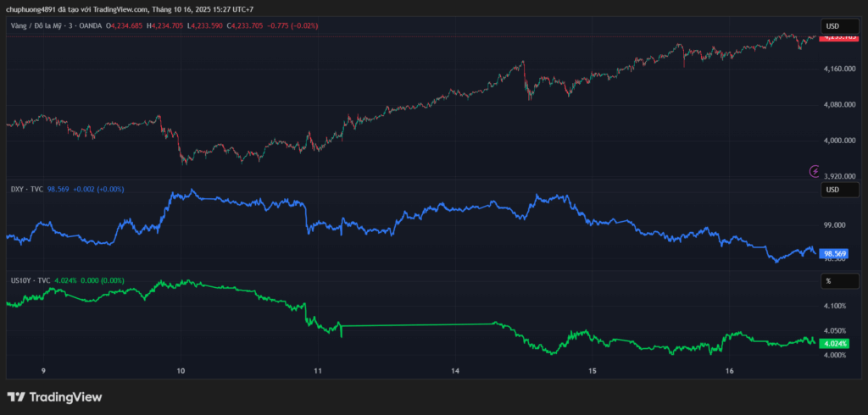The image size is (868, 415).
Task: Open the USD currency selector for gold pane
Action: click(834, 25)
